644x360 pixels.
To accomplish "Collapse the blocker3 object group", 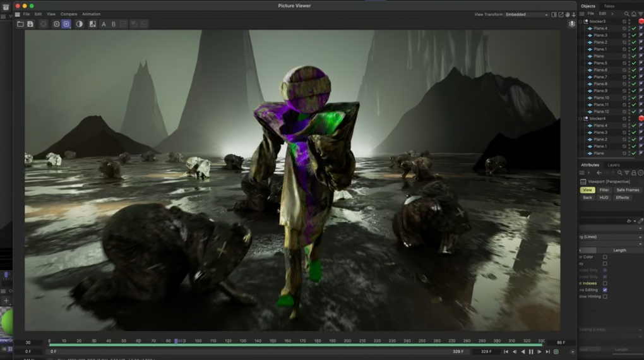I will click(580, 21).
